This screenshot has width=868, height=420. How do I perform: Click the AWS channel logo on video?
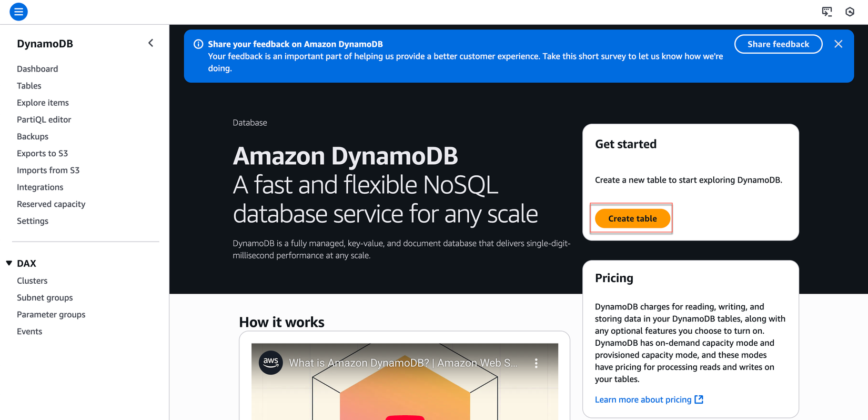click(270, 363)
